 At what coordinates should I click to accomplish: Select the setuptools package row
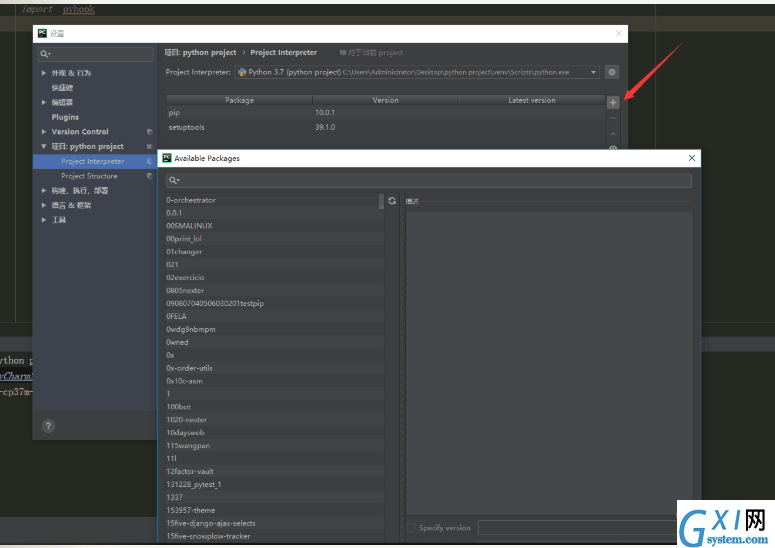[x=386, y=127]
